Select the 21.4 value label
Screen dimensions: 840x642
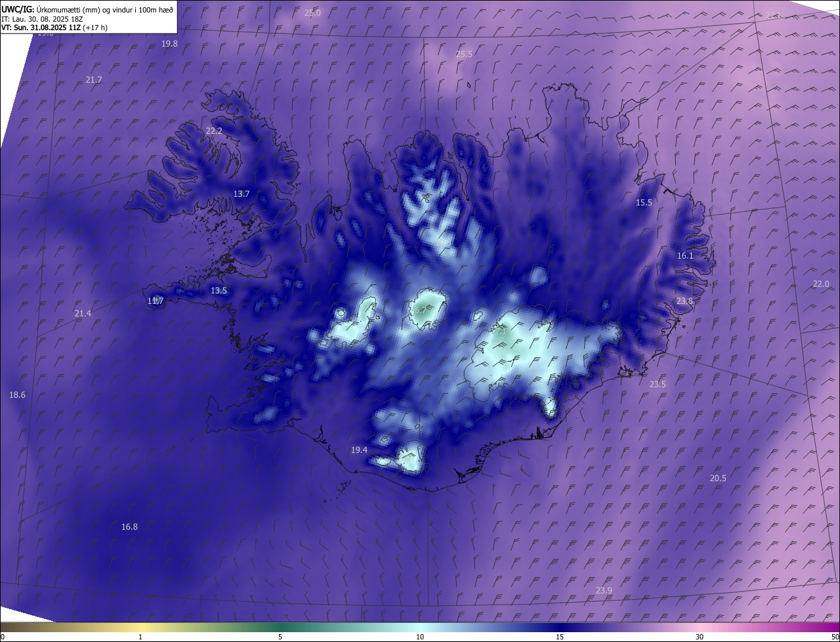[83, 314]
